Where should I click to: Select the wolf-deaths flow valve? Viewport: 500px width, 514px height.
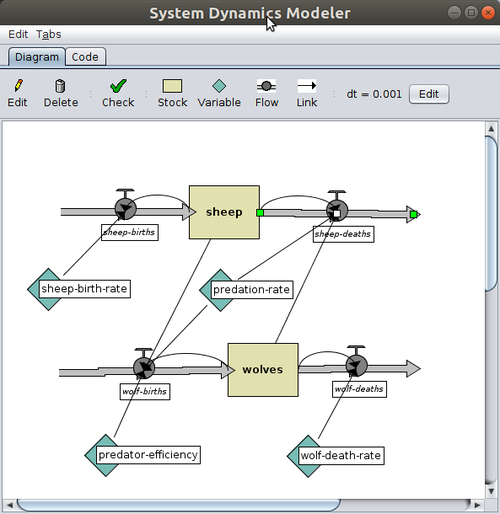356,365
